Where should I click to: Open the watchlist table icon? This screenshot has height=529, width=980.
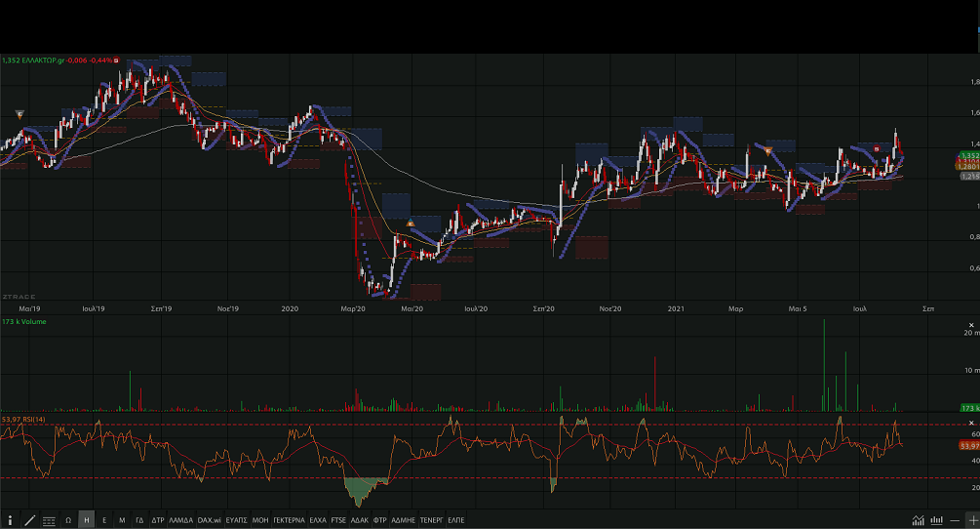tap(49, 520)
